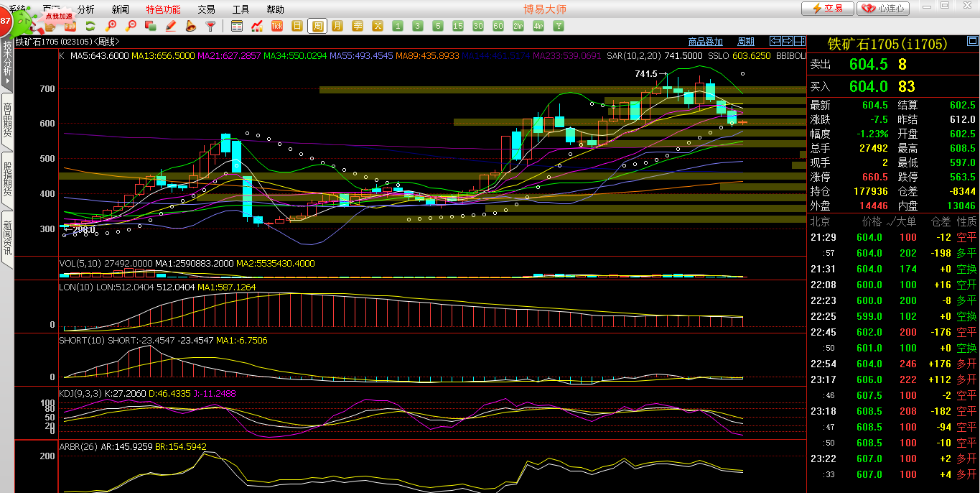
Task: Toggle the side panel layout icon
Action: (x=799, y=41)
